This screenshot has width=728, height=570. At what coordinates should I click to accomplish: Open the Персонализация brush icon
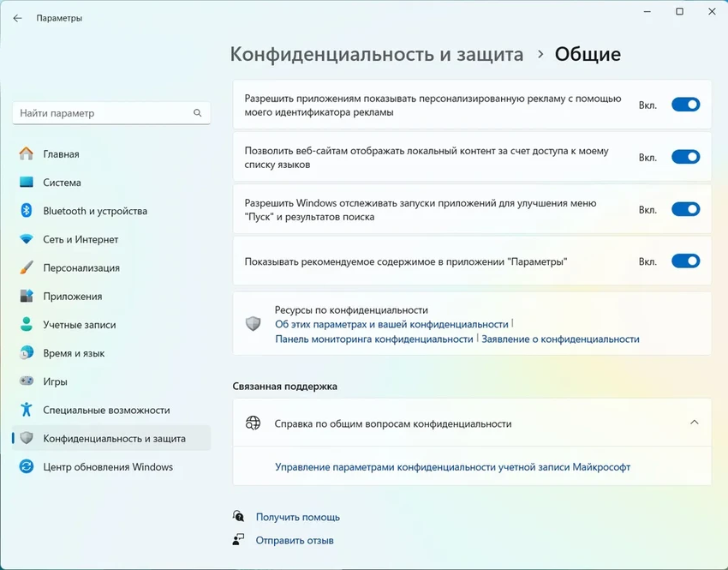tap(26, 267)
